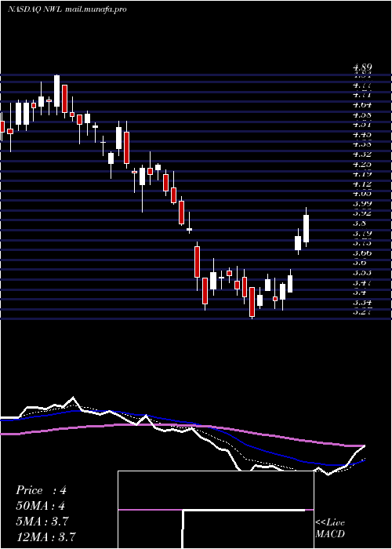392x549 pixels.
Task: Click the 3.4 price axis label
Action: click(359, 293)
